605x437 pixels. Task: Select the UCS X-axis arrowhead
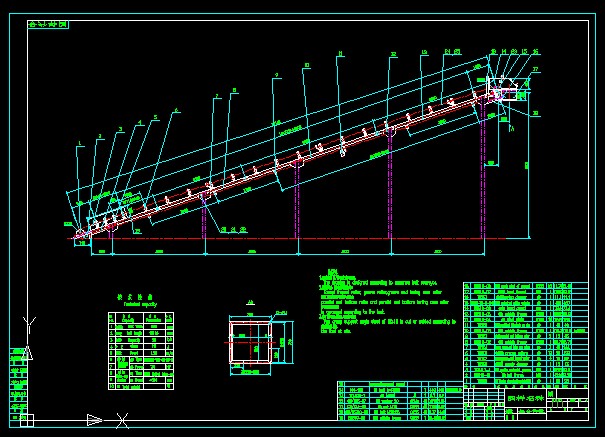pos(94,419)
